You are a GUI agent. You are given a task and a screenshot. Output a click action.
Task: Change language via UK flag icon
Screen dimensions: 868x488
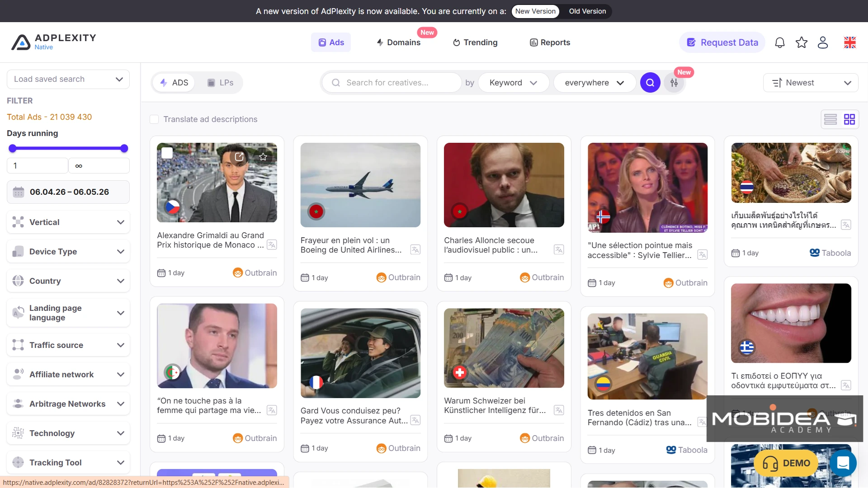point(850,42)
